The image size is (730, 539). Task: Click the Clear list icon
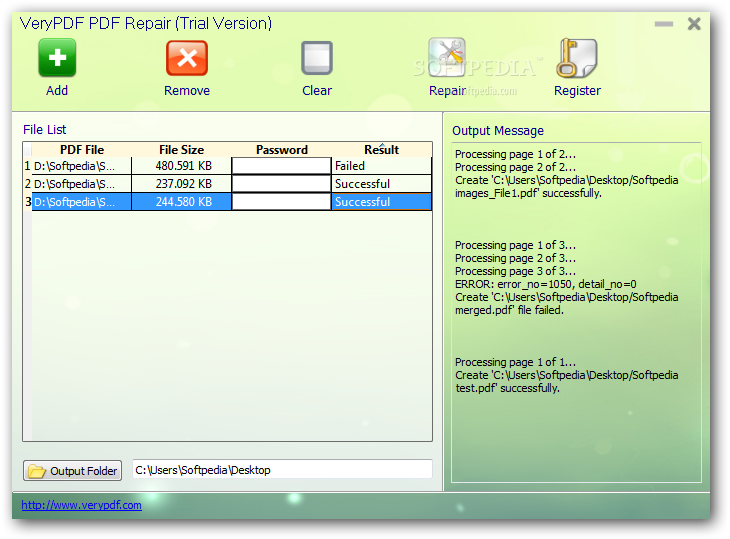click(317, 58)
